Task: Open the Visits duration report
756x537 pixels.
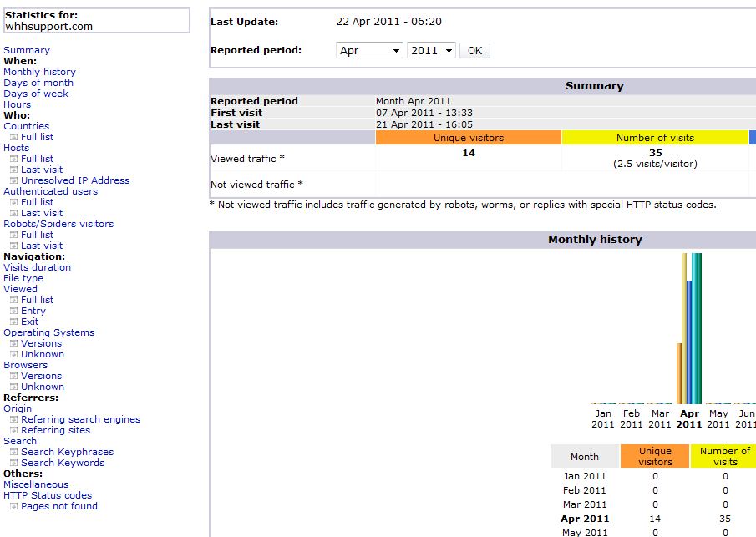Action: point(37,267)
